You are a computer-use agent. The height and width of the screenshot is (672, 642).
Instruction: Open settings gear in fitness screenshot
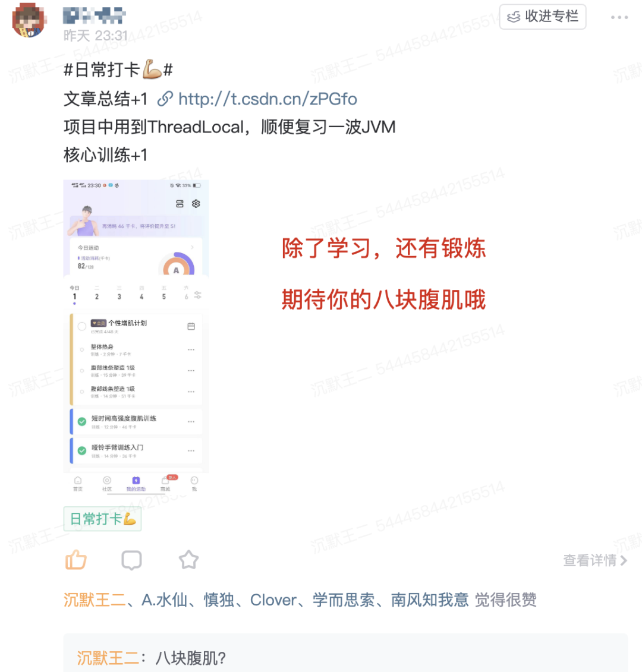pos(196,204)
